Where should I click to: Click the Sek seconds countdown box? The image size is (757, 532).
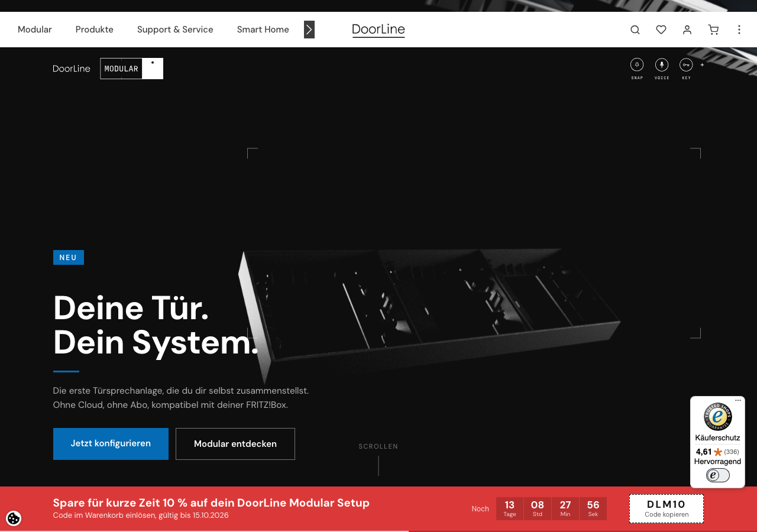tap(593, 509)
